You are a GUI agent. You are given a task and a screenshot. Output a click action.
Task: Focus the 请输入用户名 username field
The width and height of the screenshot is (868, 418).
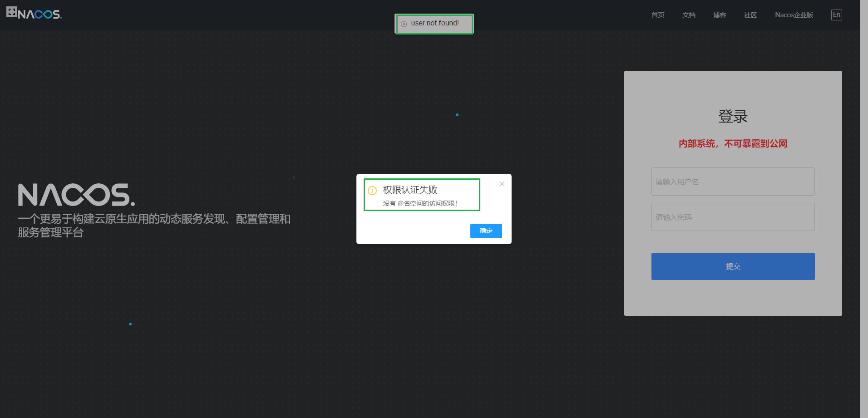click(x=733, y=182)
